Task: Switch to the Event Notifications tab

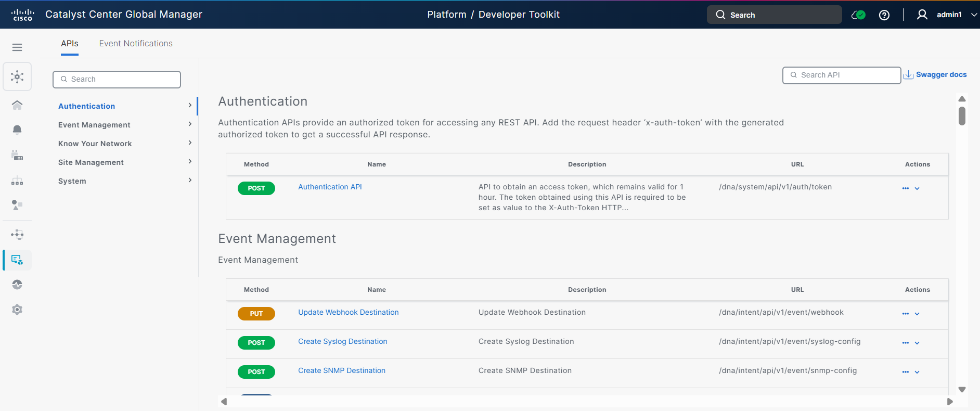Action: point(136,44)
